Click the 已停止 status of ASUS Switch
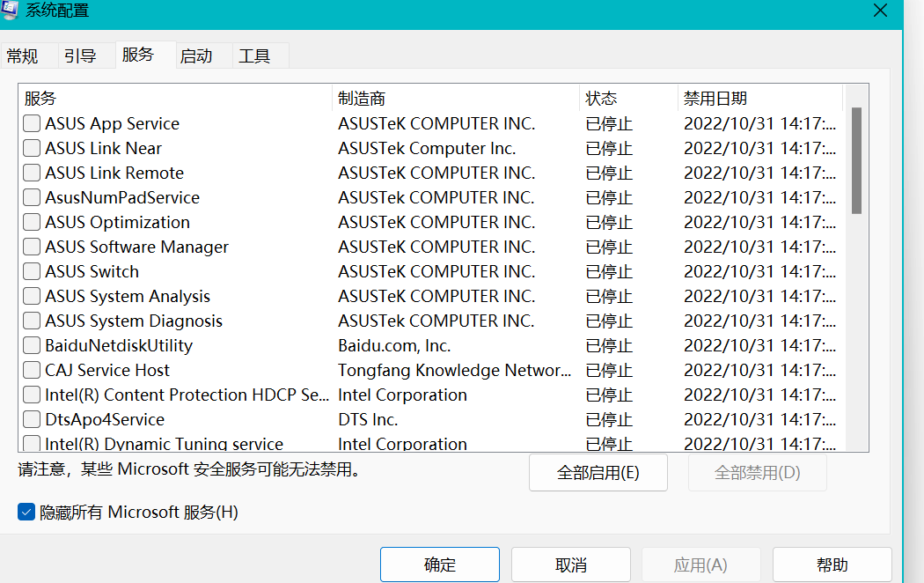This screenshot has height=583, width=924. coord(609,272)
